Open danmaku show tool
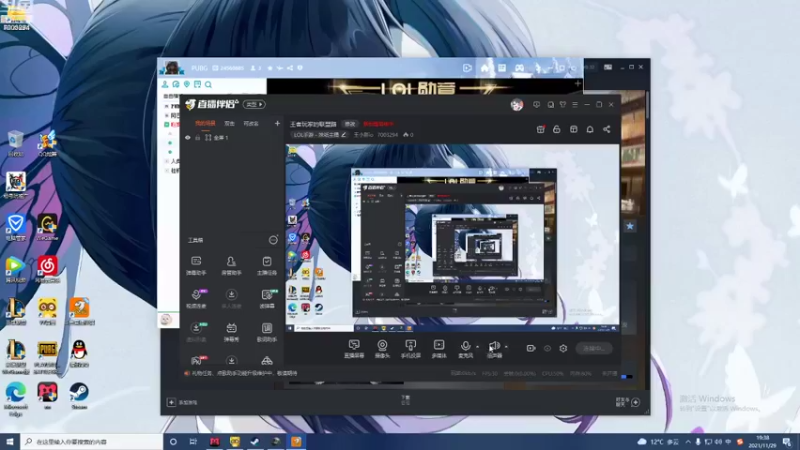 231,332
